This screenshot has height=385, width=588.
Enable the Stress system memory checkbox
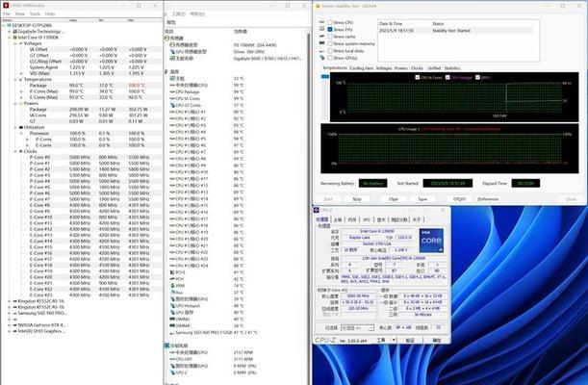click(x=330, y=43)
